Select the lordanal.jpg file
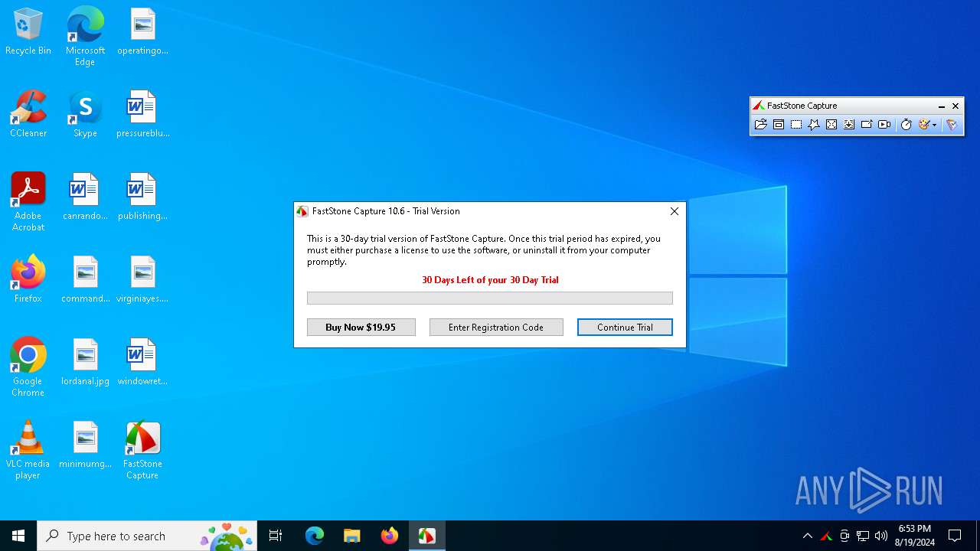Screen dimensions: 980x551 pyautogui.click(x=85, y=362)
